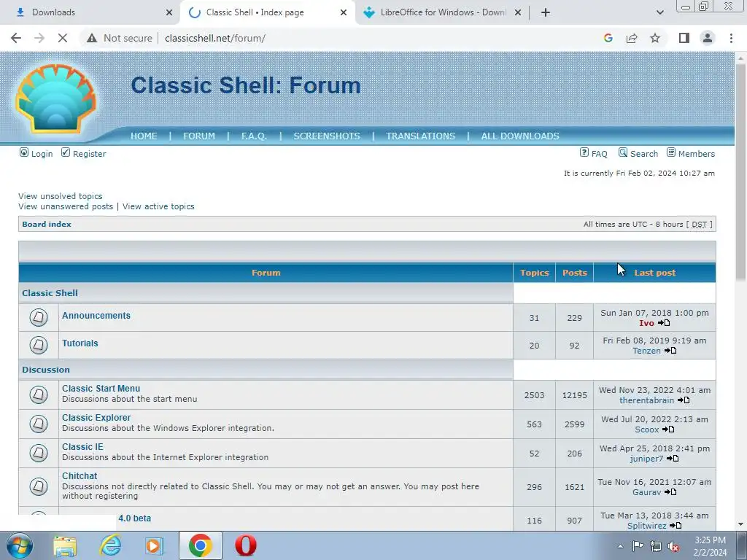The height and width of the screenshot is (560, 747).
Task: Click View active topics
Action: click(158, 206)
